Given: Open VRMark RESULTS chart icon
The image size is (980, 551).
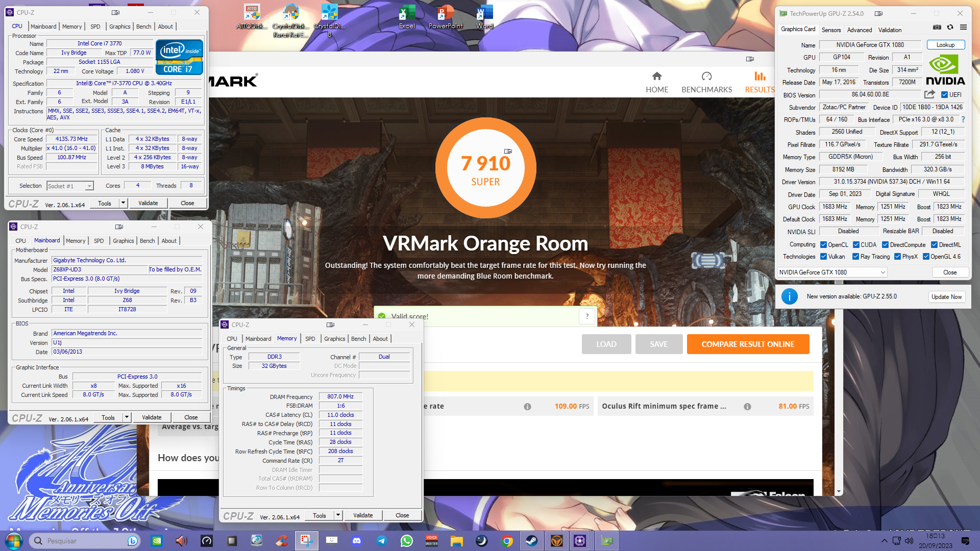Looking at the screenshot, I should (760, 76).
